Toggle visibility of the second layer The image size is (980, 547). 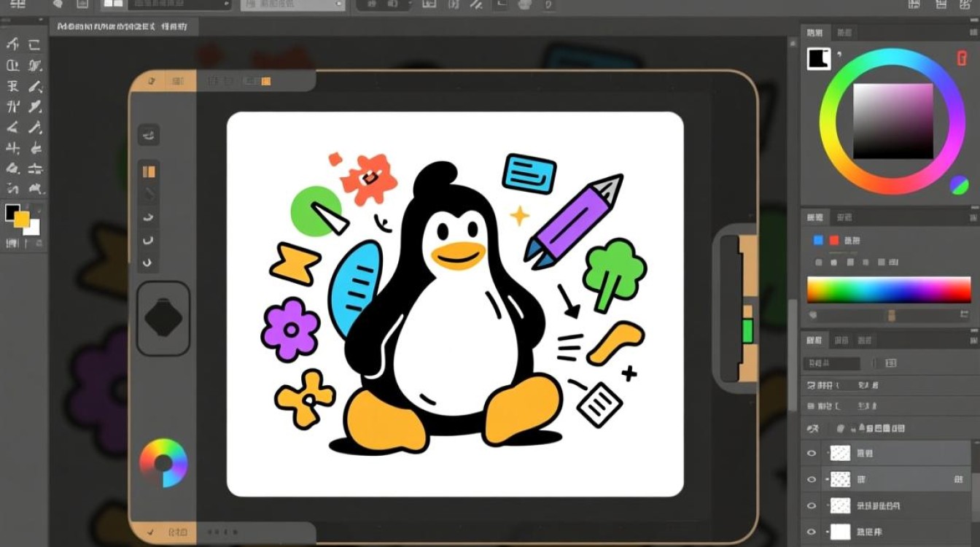click(x=812, y=479)
